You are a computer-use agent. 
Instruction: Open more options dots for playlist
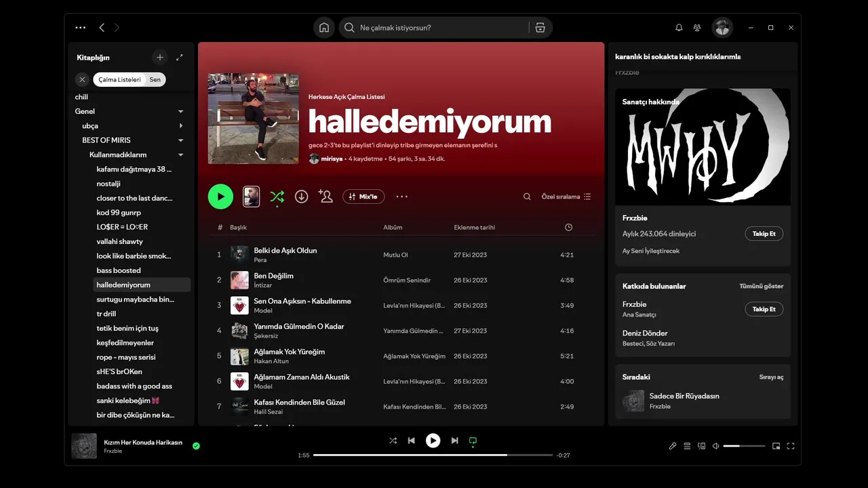tap(402, 197)
